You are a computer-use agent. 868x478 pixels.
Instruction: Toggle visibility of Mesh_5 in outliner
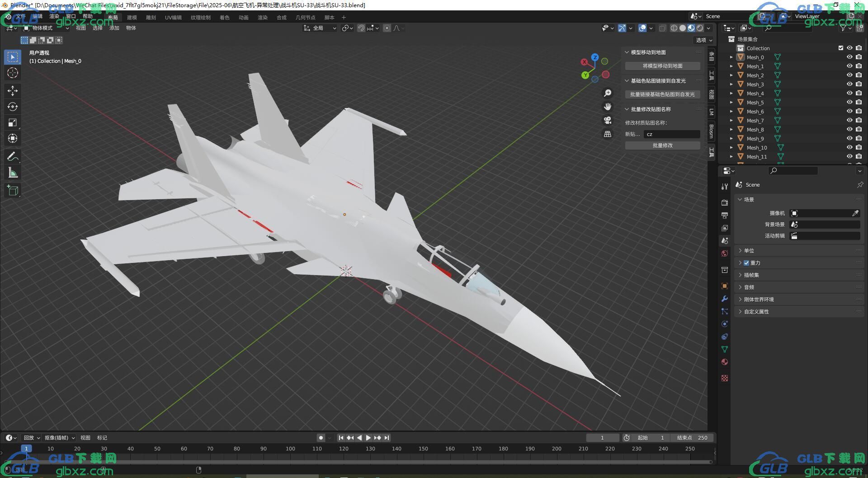pos(849,103)
